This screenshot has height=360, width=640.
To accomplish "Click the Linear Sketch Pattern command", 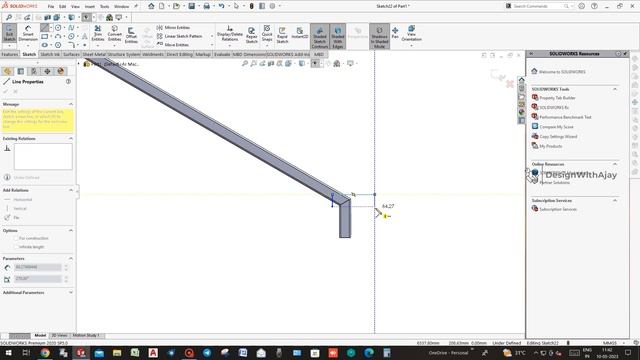I will 180,36.
